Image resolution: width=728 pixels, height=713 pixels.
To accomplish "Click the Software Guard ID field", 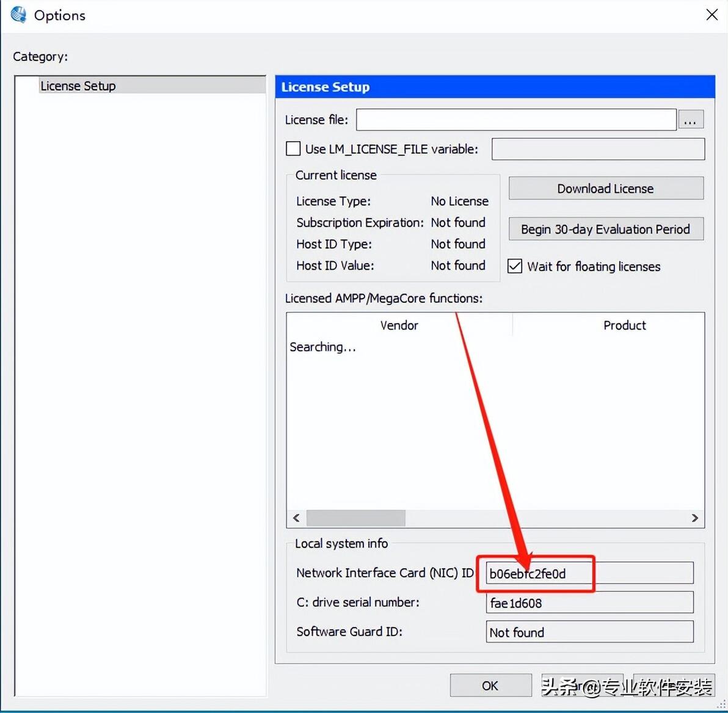I will (x=589, y=632).
